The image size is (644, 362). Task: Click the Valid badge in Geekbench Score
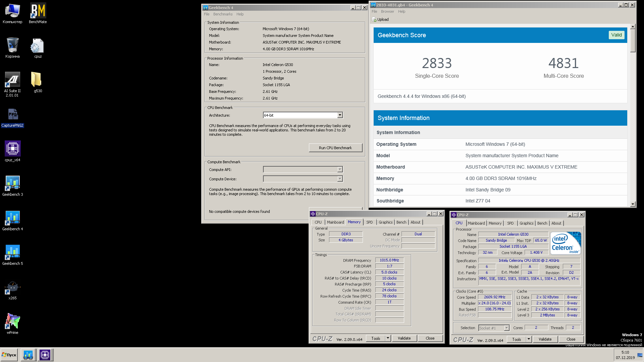pos(616,35)
